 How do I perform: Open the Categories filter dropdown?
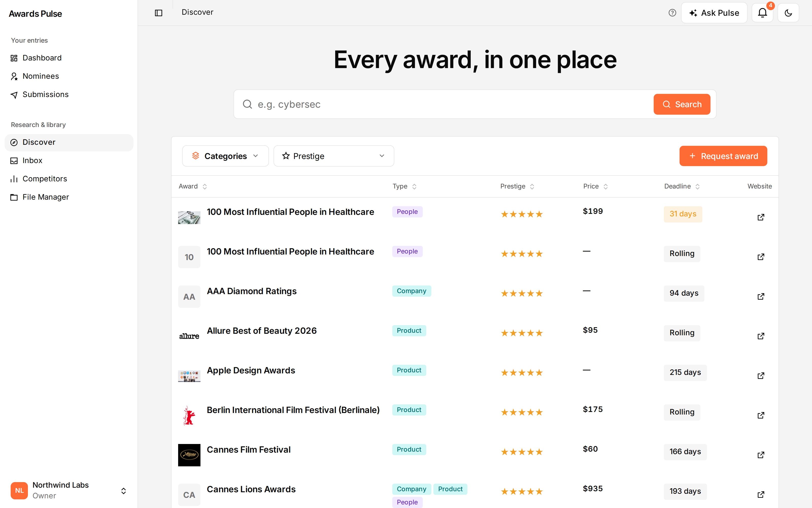(x=226, y=156)
